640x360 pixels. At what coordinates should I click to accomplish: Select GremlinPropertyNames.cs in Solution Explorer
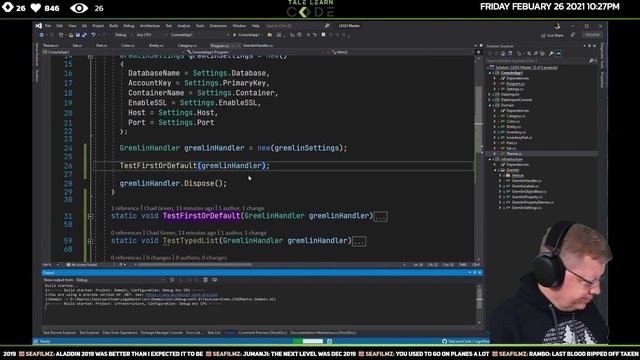(x=532, y=202)
